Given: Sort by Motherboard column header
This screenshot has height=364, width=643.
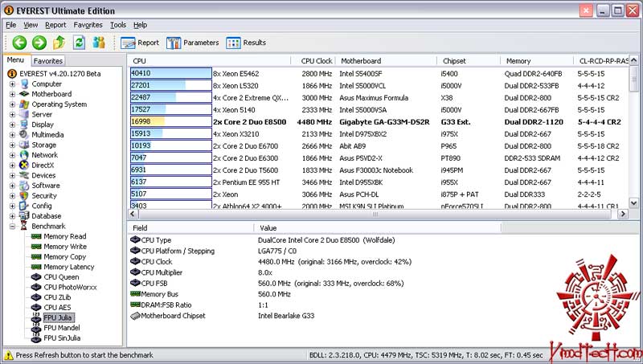Looking at the screenshot, I should [387, 61].
